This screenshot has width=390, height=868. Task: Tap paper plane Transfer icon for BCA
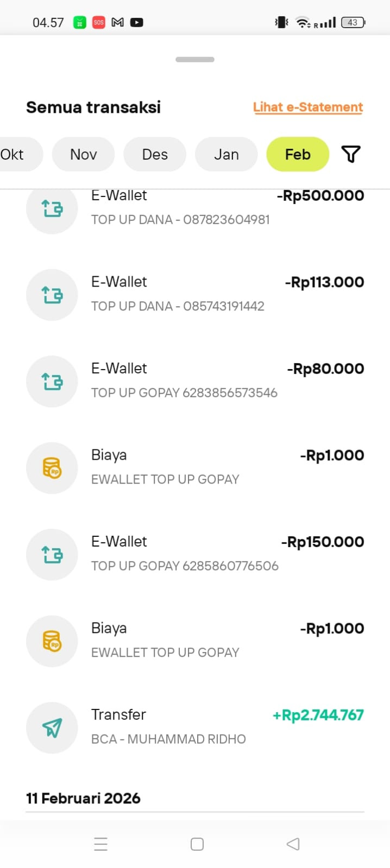pyautogui.click(x=52, y=728)
